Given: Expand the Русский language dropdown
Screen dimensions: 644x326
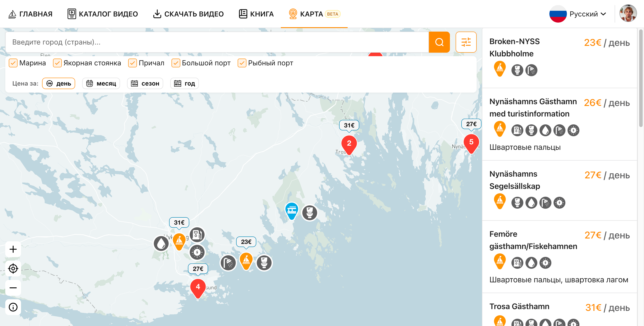Looking at the screenshot, I should [578, 14].
